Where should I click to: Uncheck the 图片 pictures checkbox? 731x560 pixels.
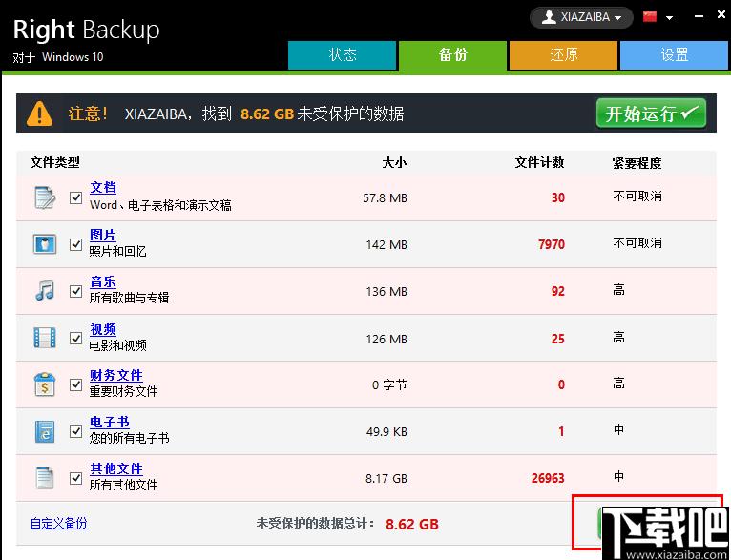tap(75, 244)
